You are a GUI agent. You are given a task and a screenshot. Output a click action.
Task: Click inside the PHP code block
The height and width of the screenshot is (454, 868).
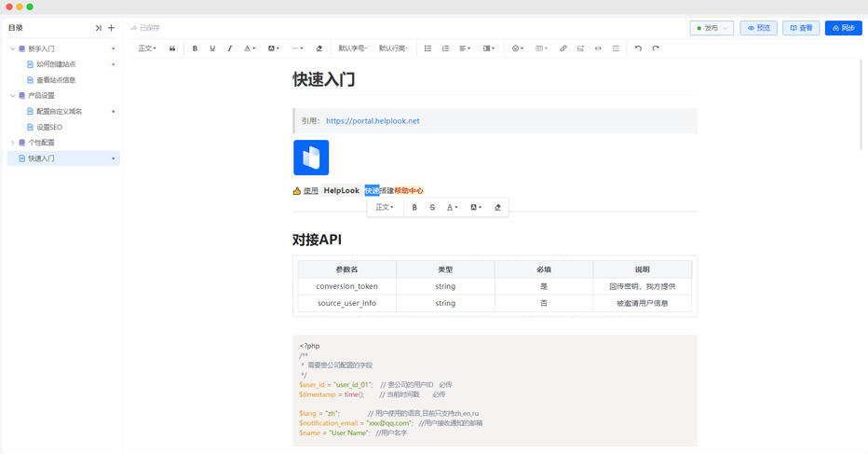[x=495, y=391]
